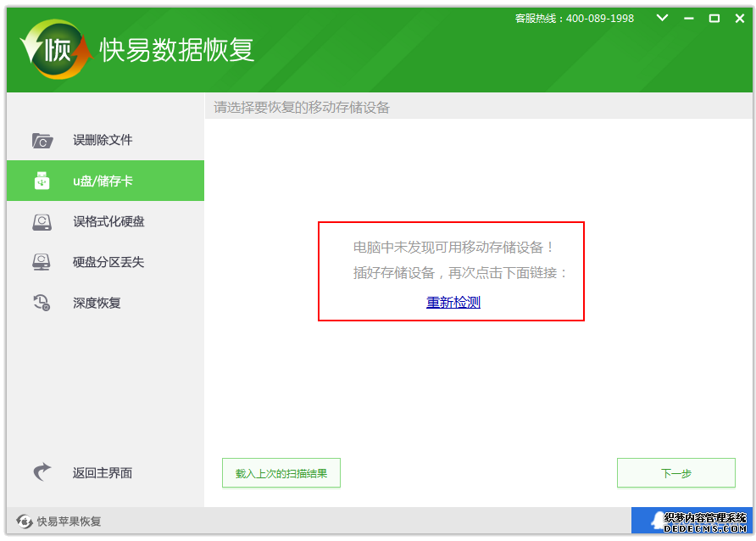The height and width of the screenshot is (541, 756).
Task: Click the lost partition disk icon
Action: (42, 263)
